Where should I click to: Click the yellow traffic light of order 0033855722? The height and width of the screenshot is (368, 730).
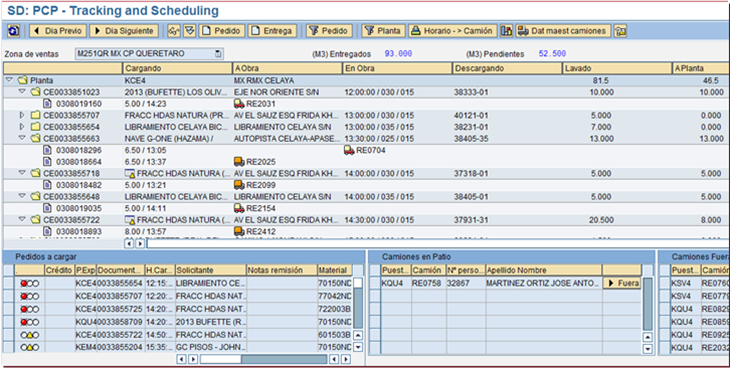(30, 334)
